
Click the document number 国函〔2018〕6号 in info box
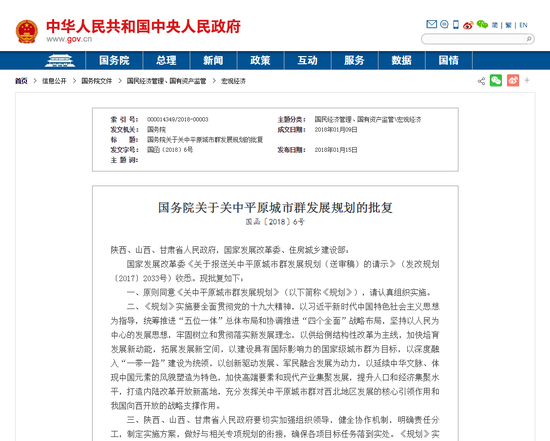coord(170,150)
